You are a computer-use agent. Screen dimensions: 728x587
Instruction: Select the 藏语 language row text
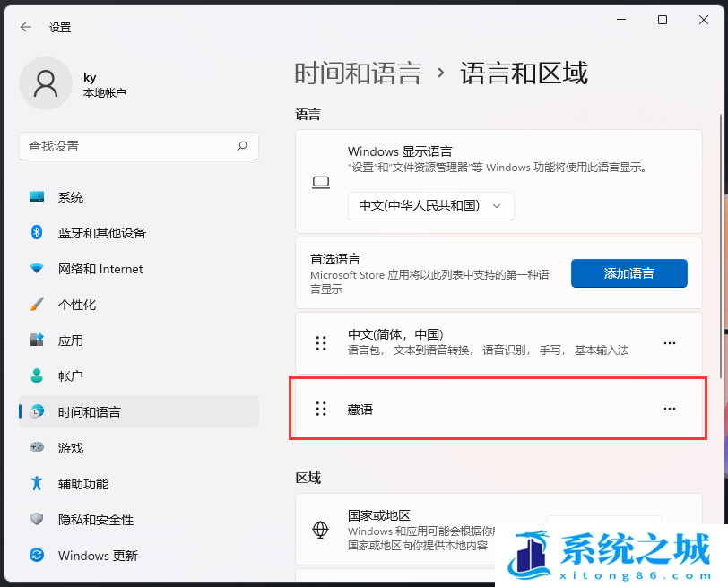click(360, 410)
